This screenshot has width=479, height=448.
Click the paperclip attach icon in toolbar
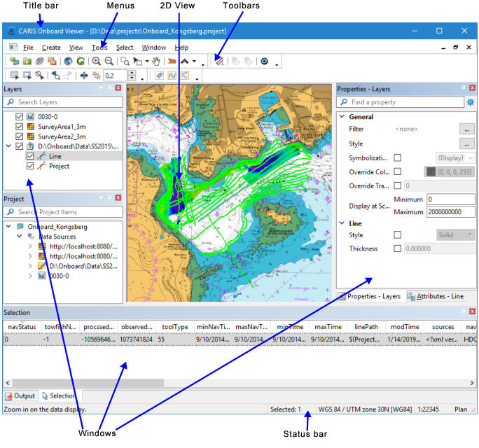click(x=40, y=62)
